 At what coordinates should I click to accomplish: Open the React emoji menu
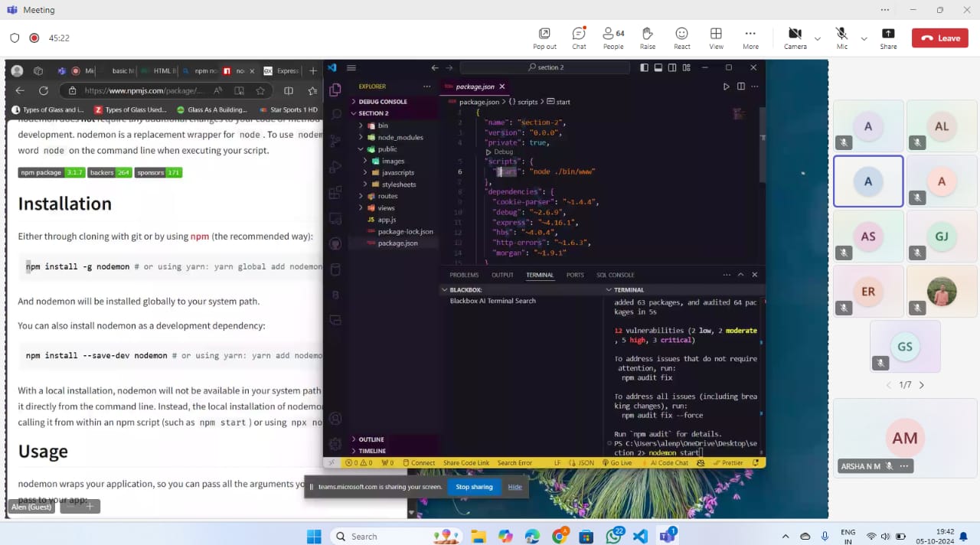pos(681,38)
